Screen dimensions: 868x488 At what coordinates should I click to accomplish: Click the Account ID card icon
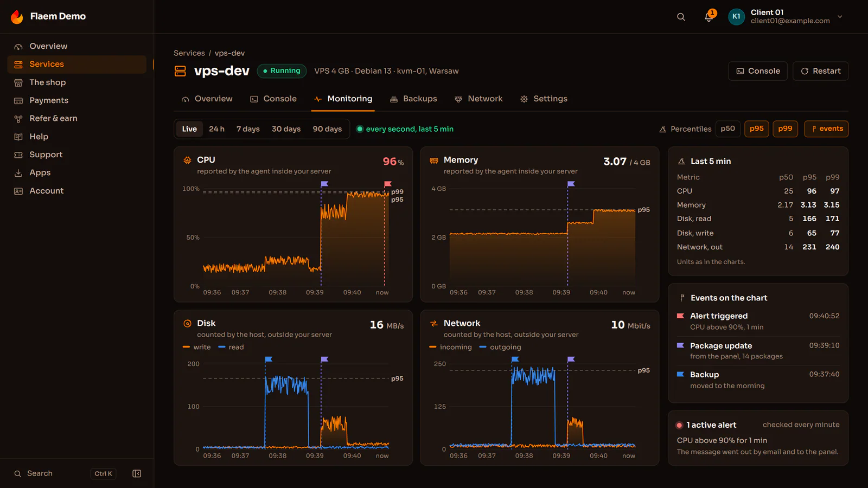point(18,191)
